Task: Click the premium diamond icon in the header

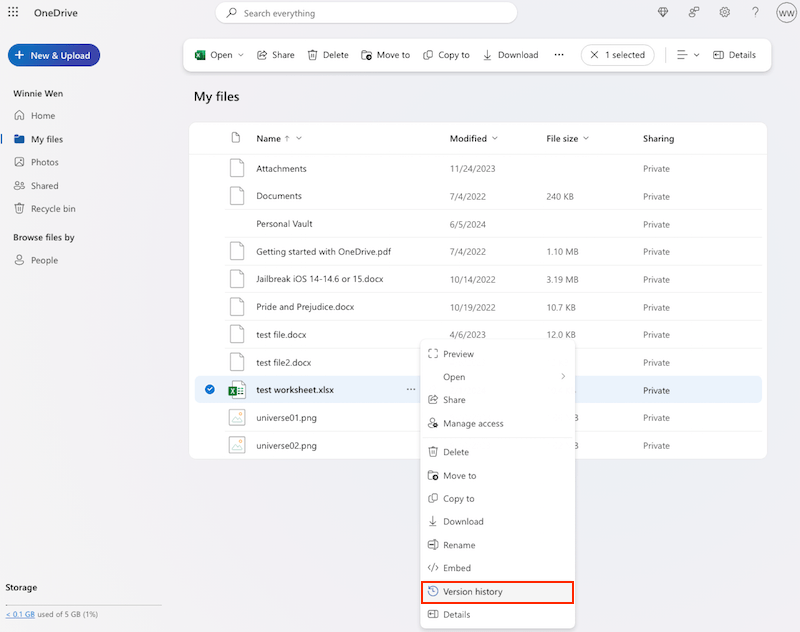Action: [662, 12]
